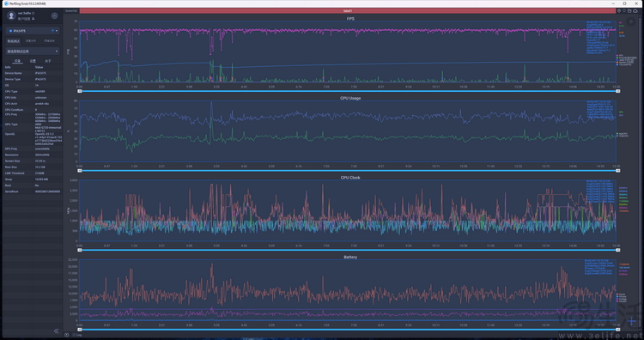Click the WiFi connection icon on device selector

point(52,31)
